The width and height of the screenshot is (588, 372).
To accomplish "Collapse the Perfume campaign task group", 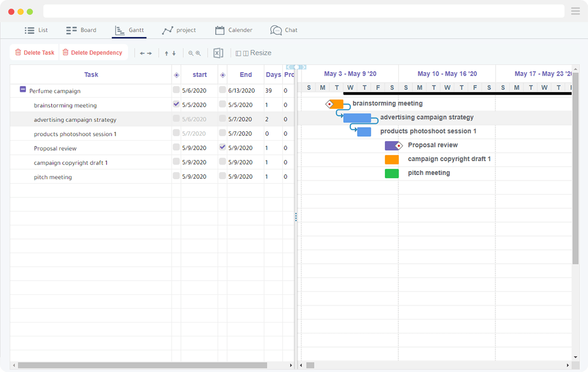I will [x=23, y=90].
